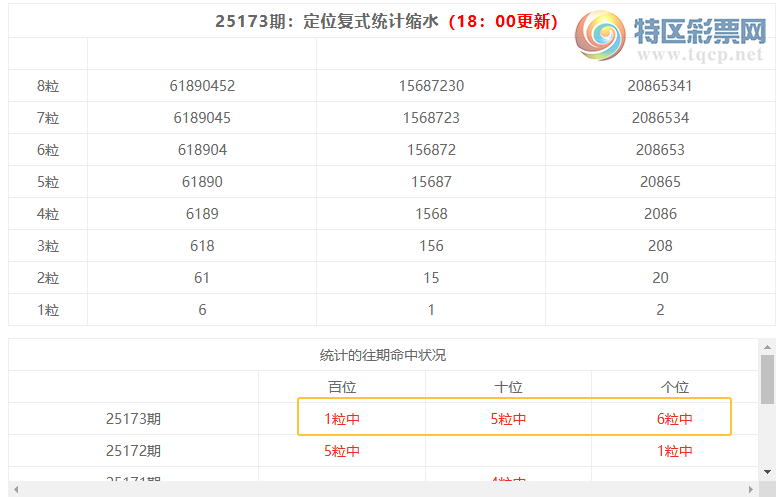This screenshot has width=776, height=497.
Task: Click the swirl logo icon at top right
Action: pos(600,36)
